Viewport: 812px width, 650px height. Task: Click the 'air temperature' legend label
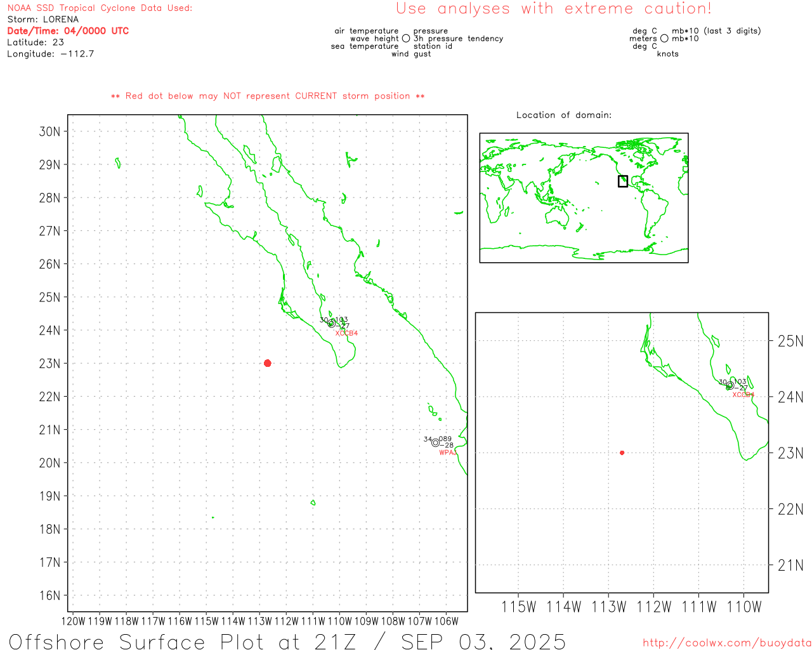coord(367,31)
